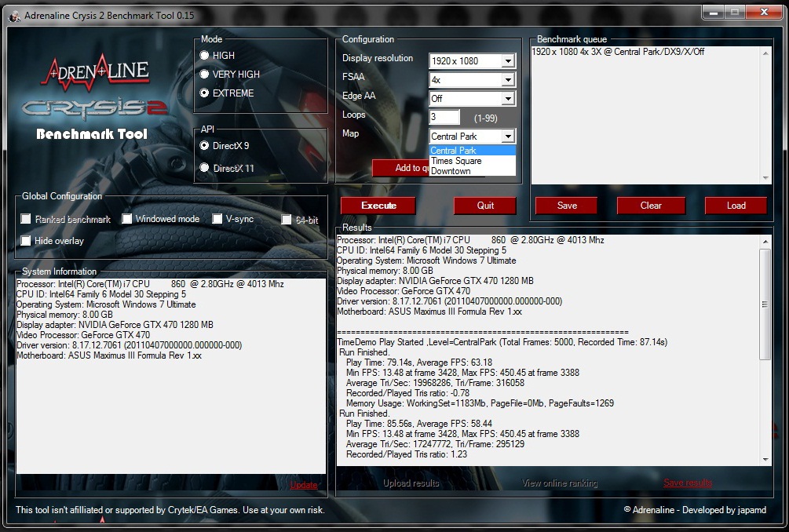Click the application icon in the title bar
The height and width of the screenshot is (532, 789).
pos(14,15)
